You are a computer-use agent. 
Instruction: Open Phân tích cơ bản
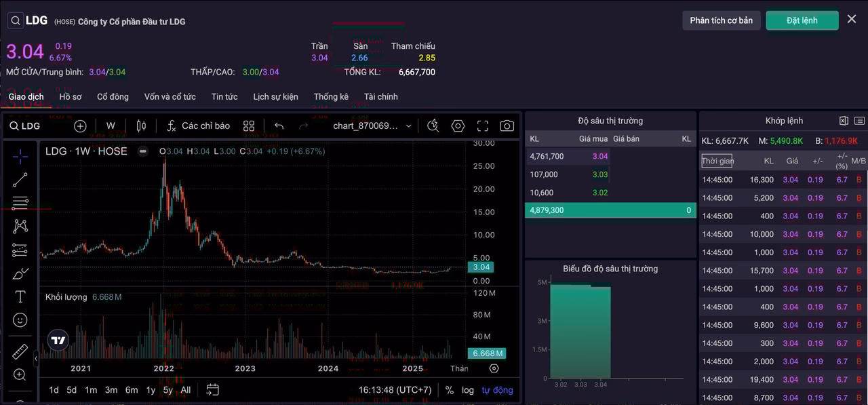pos(721,20)
